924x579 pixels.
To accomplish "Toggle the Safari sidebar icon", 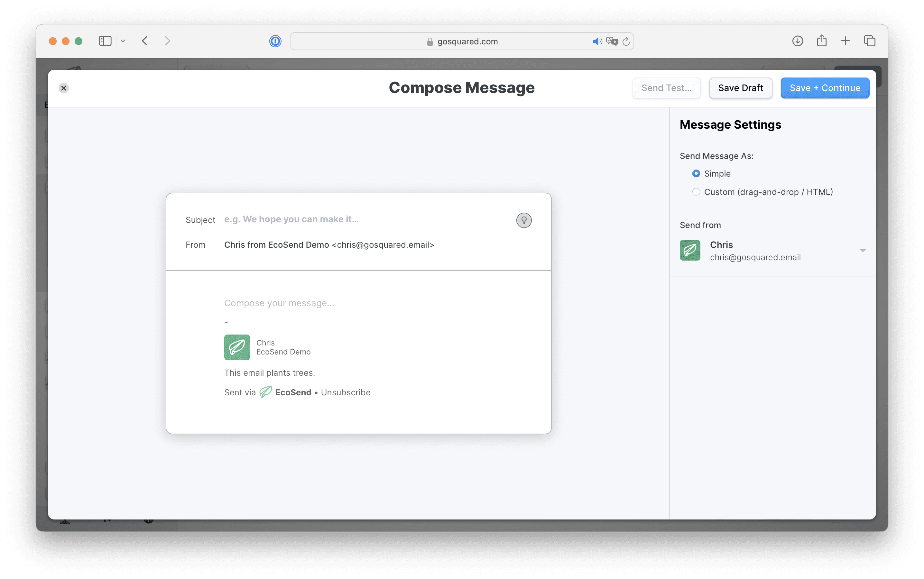I will pyautogui.click(x=105, y=41).
